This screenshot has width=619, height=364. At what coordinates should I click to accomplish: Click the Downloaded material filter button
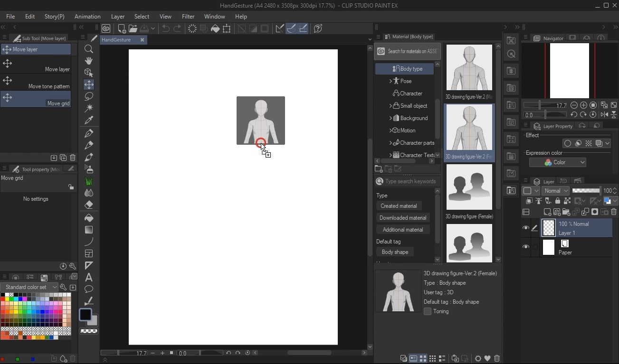coord(403,218)
